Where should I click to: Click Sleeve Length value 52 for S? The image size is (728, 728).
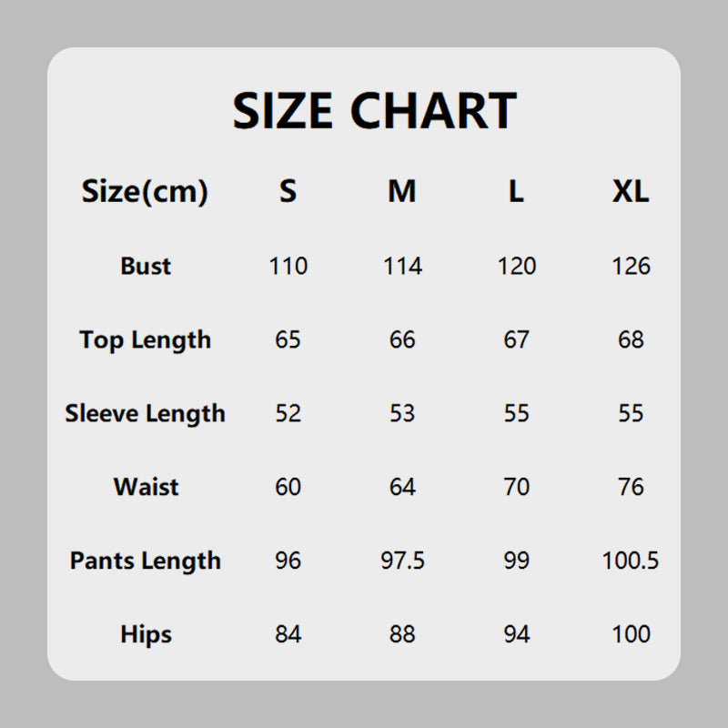point(288,413)
